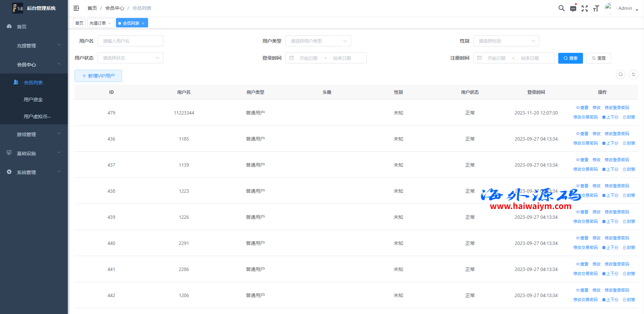Open the font size setting icon
The width and height of the screenshot is (644, 314).
click(x=596, y=8)
